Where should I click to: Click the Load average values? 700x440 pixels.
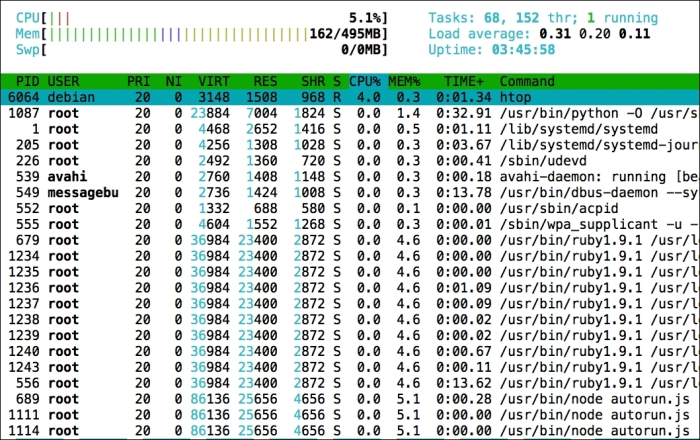595,34
